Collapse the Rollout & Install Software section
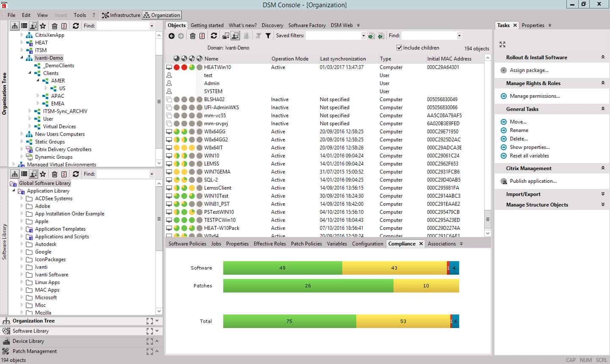The width and height of the screenshot is (610, 364). (x=603, y=58)
